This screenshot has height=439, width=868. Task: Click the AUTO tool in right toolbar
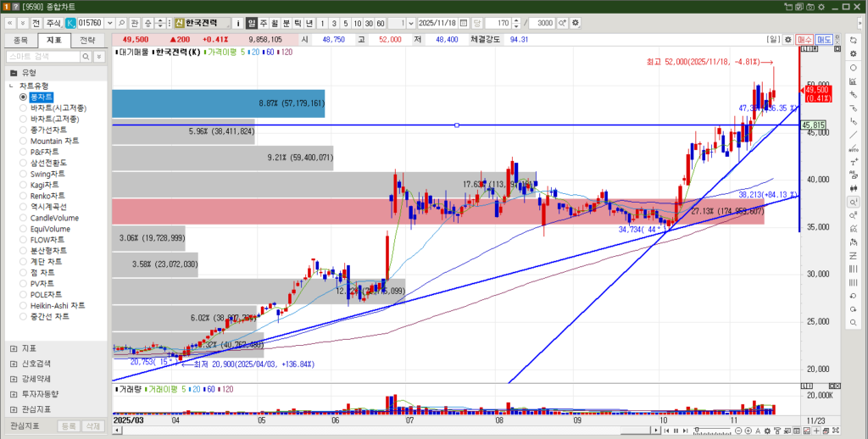[853, 147]
